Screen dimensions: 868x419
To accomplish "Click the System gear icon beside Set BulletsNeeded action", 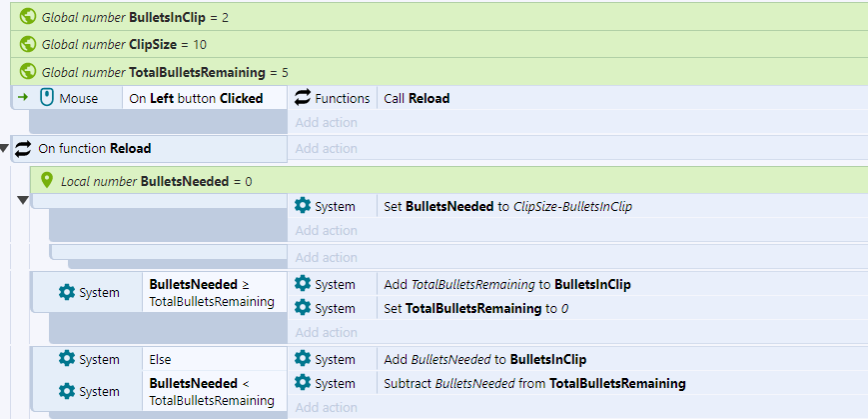I will coord(303,206).
